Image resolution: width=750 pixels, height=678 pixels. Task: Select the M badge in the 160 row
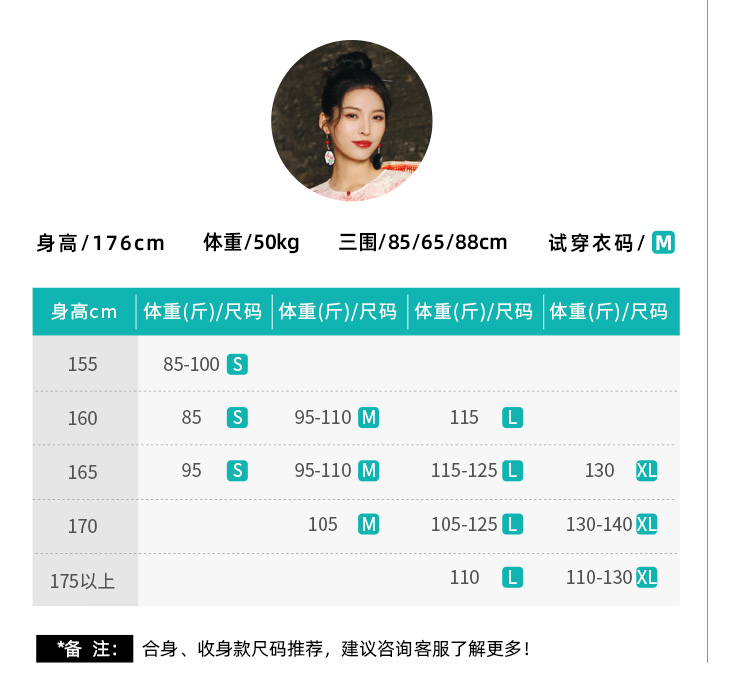click(x=369, y=418)
